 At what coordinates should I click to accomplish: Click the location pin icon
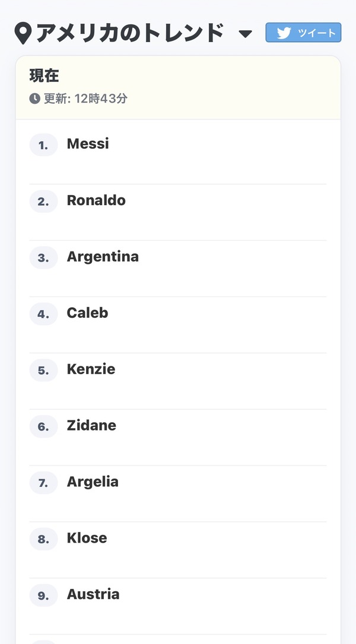tap(23, 33)
